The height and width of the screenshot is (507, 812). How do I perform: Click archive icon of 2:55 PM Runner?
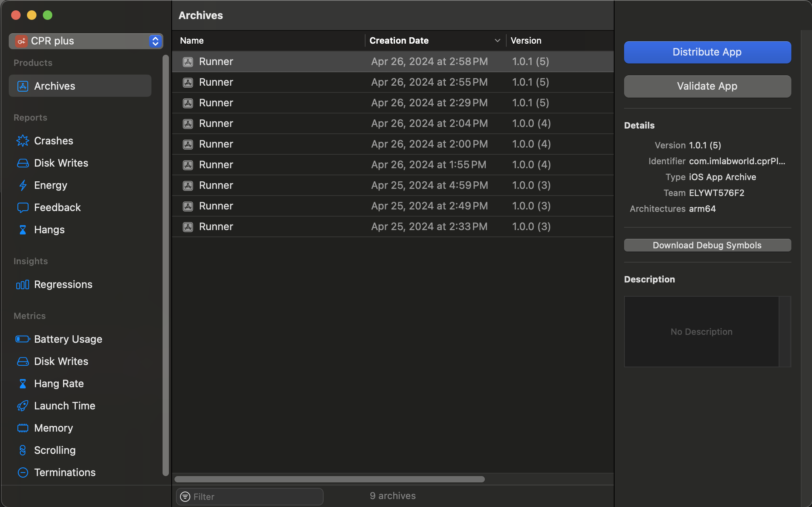point(188,83)
